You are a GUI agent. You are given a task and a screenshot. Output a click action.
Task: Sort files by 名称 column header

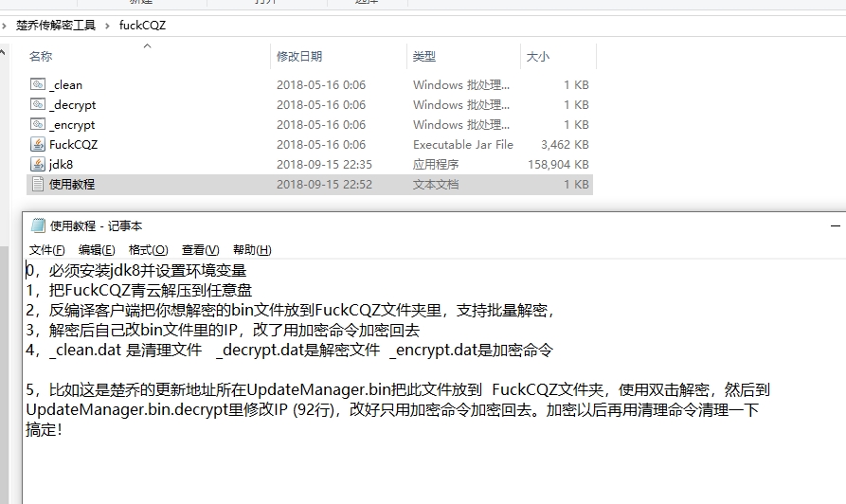coord(41,56)
